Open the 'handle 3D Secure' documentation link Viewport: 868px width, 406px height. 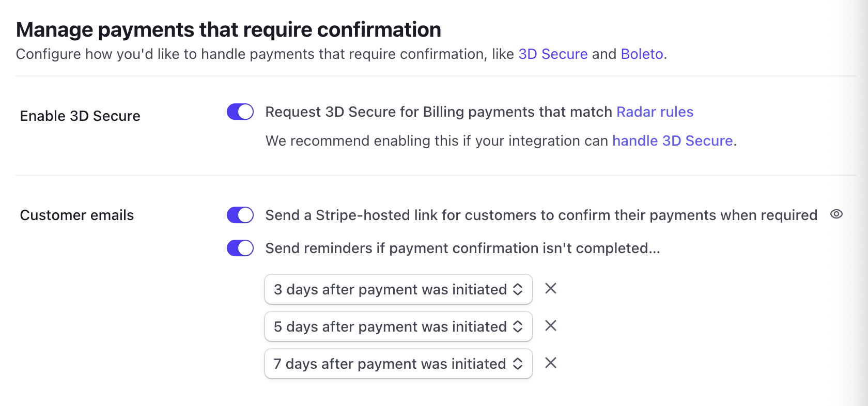(x=672, y=140)
